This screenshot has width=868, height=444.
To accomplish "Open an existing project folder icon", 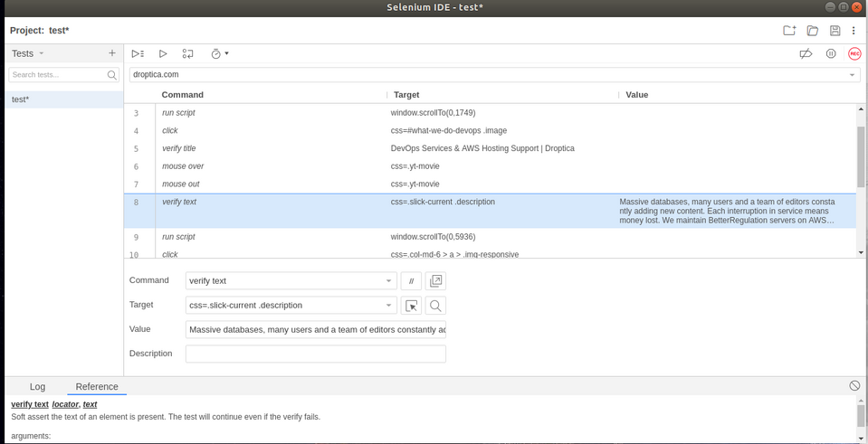I will (812, 31).
